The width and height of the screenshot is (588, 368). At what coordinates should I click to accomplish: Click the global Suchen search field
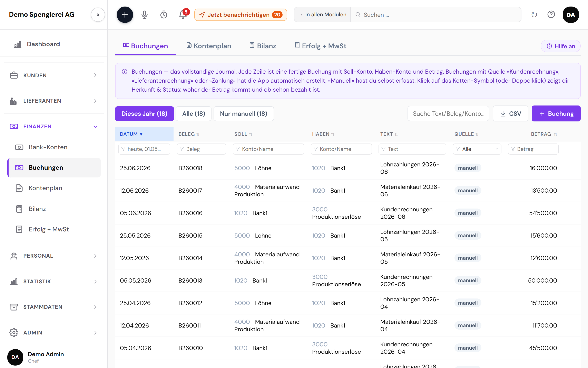tap(435, 15)
